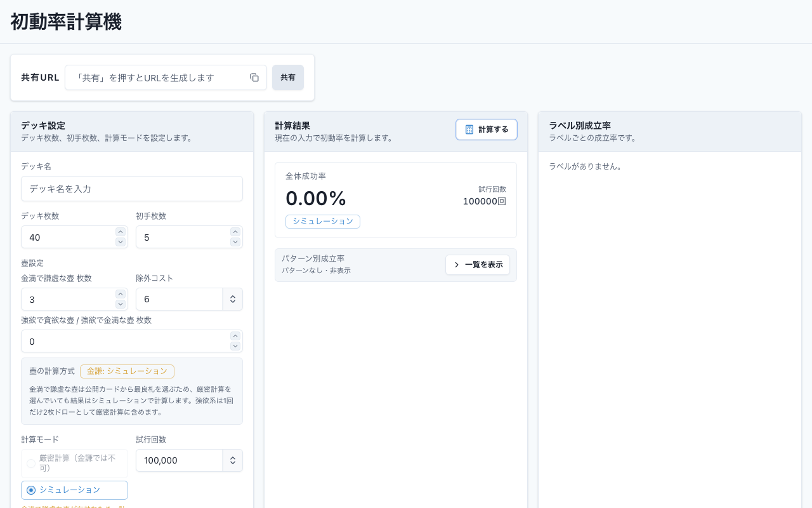Click the 初手枚数 field showing 5
The image size is (812, 508).
point(189,237)
